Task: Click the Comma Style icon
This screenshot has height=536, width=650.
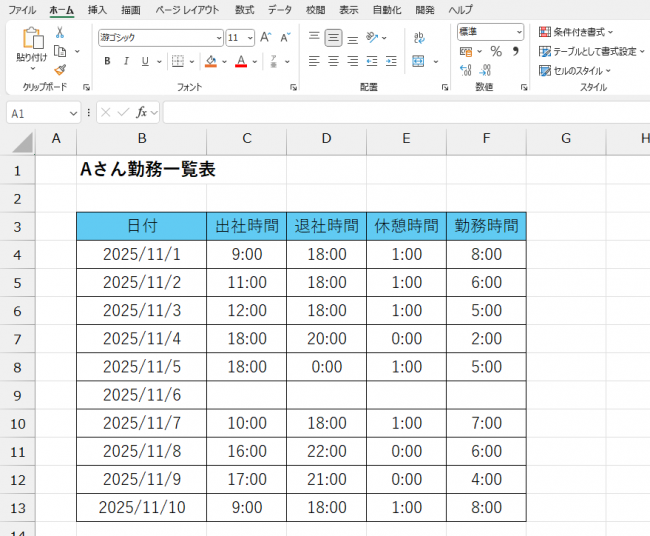Action: click(x=517, y=51)
